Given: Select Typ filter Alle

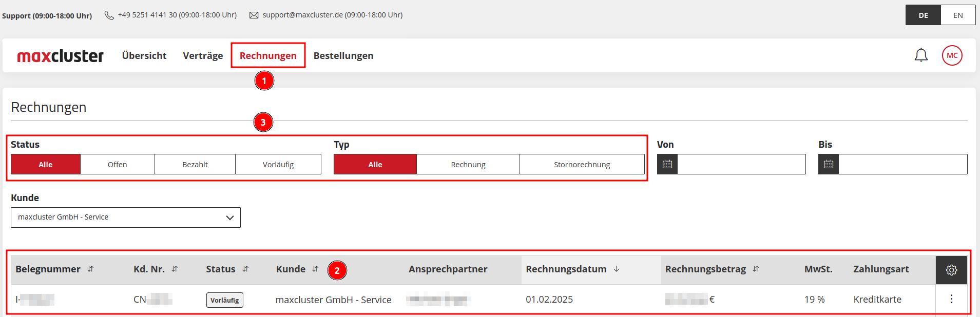Looking at the screenshot, I should tap(375, 164).
